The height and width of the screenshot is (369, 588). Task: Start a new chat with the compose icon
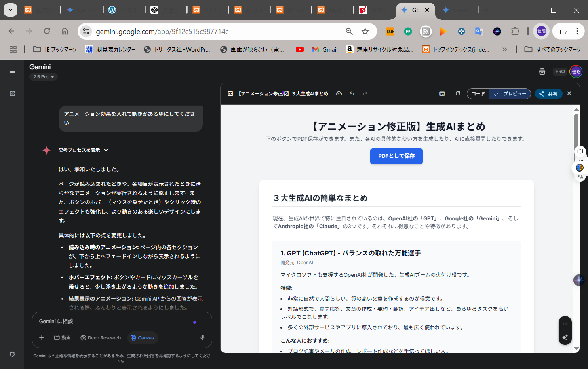click(x=12, y=93)
